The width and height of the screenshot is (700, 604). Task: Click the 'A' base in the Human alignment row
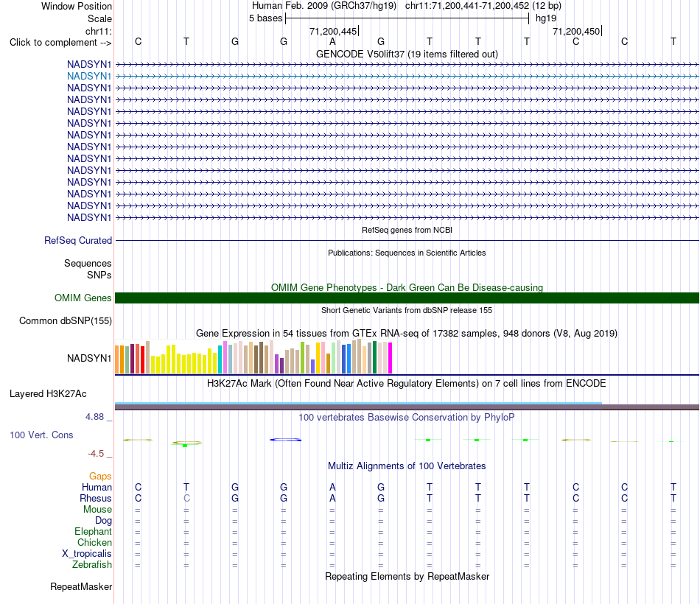[332, 487]
